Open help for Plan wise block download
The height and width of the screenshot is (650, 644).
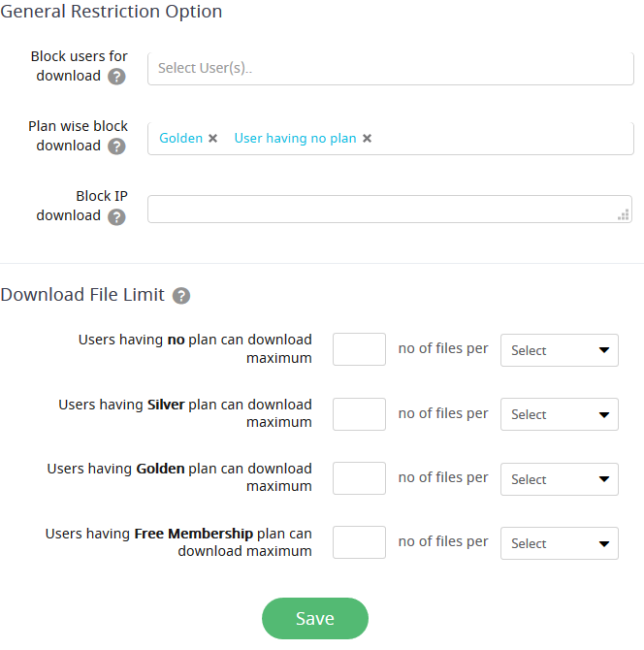click(x=116, y=146)
